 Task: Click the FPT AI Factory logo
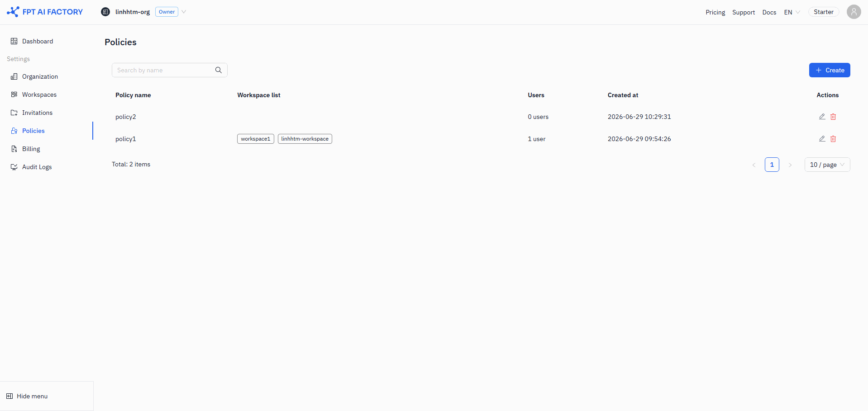45,12
